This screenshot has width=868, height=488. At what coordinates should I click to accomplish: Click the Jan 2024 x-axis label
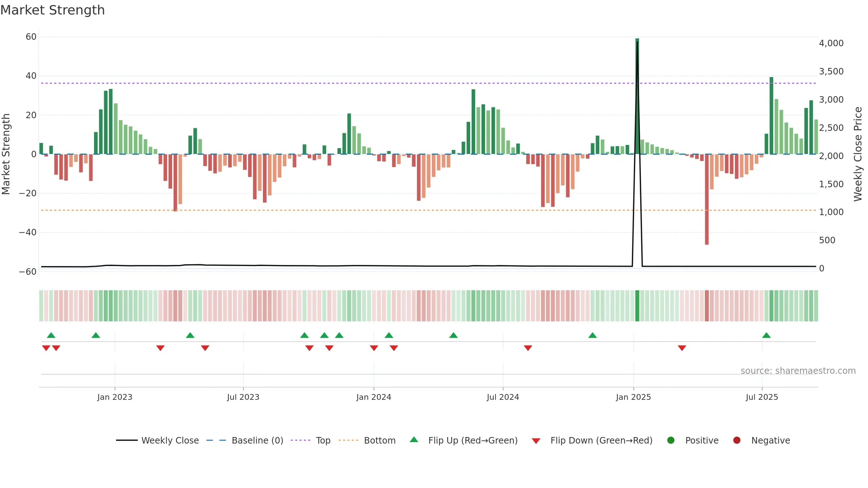(x=374, y=397)
